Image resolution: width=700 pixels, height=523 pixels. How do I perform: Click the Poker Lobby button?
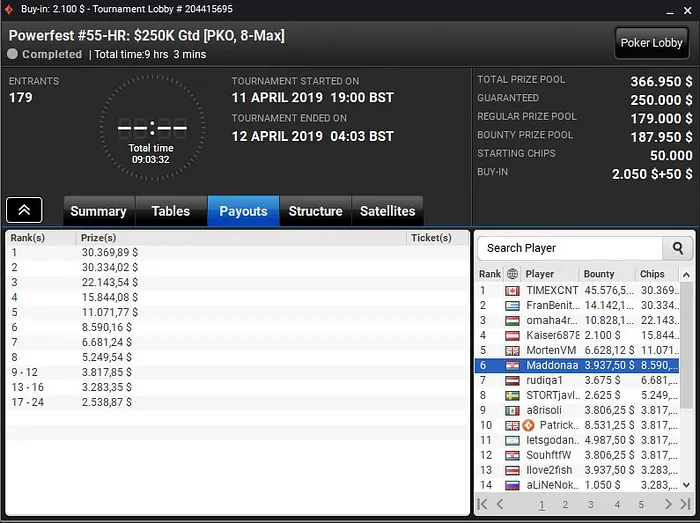(651, 43)
